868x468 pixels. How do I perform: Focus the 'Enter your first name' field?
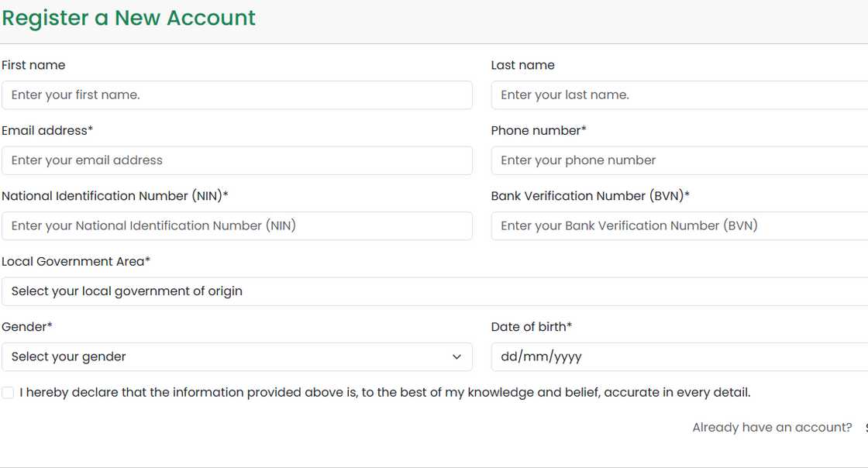pos(236,95)
